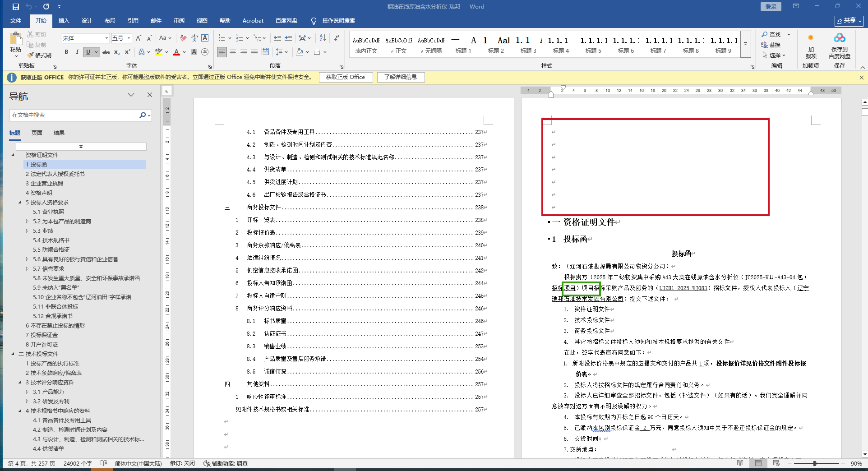Open the bullets list dropdown arrow
Image resolution: width=868 pixels, height=471 pixels.
coord(230,38)
